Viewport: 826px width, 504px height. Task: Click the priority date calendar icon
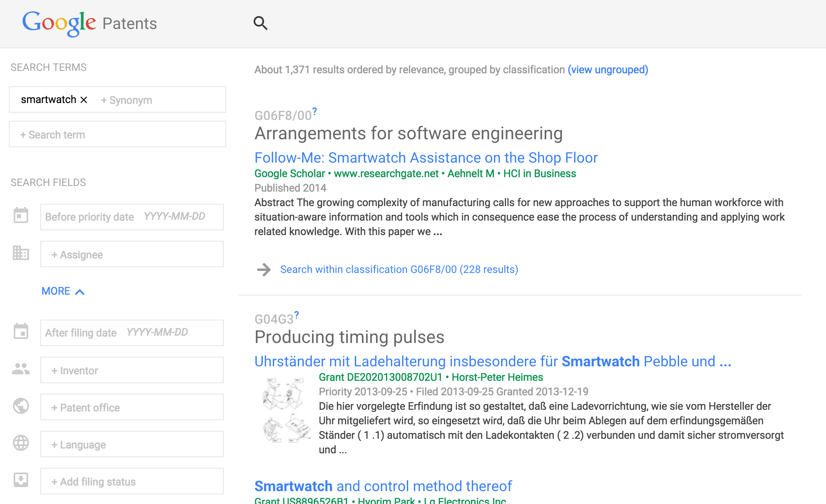click(x=21, y=216)
